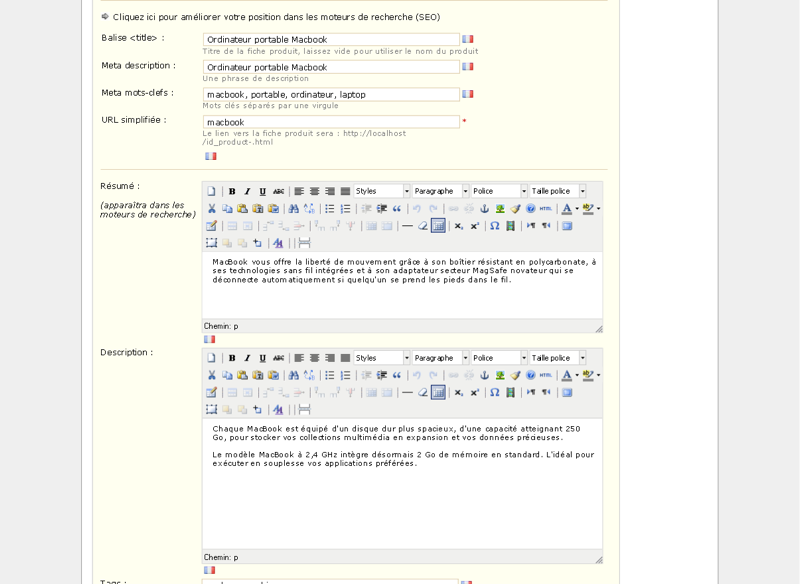The image size is (800, 584).
Task: Insert horizontal rule in the Résumé editor
Action: [407, 226]
